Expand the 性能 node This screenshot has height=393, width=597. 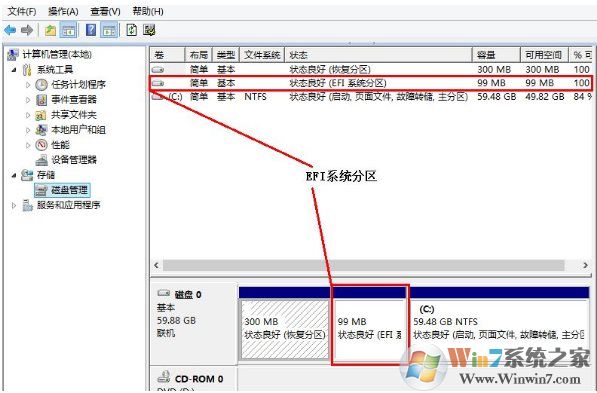click(28, 145)
